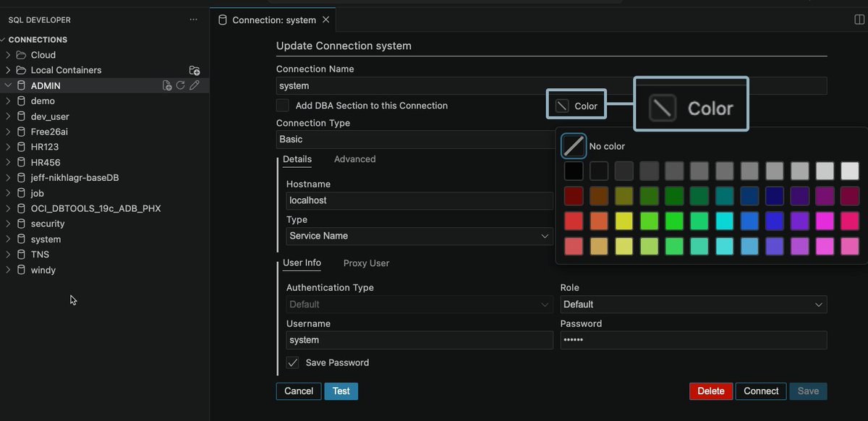The height and width of the screenshot is (421, 868).
Task: Click the new folder icon on Local Containers row
Action: coord(195,70)
